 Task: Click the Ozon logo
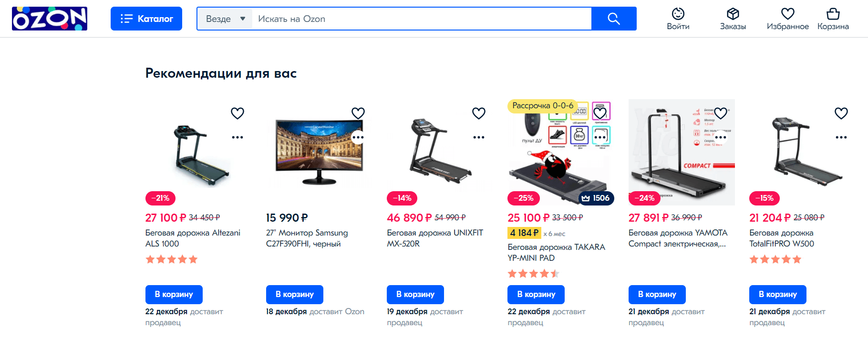50,19
